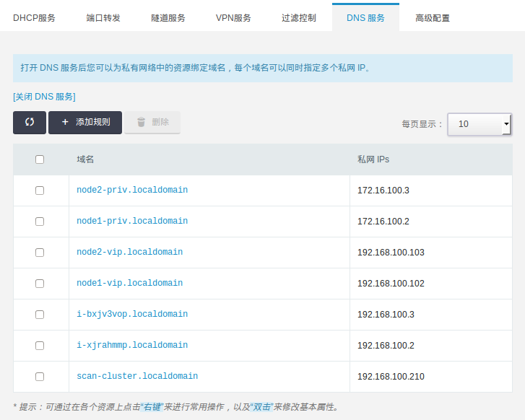Check the i-xjrahmmp.localdomain row checkbox

40,346
